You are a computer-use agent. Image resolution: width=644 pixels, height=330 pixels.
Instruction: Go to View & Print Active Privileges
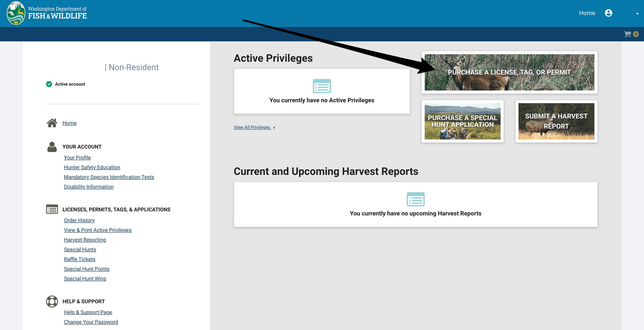tap(98, 230)
